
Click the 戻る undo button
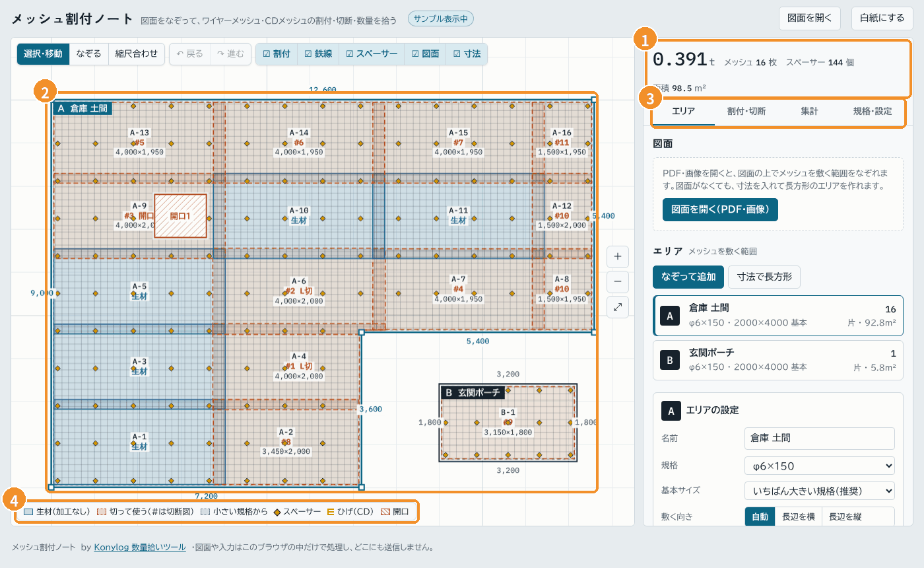190,54
